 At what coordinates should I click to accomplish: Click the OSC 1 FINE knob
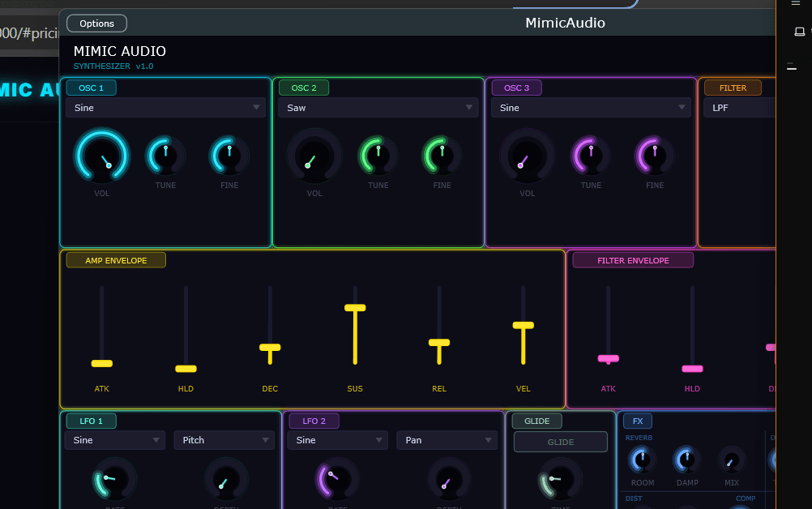tap(229, 156)
